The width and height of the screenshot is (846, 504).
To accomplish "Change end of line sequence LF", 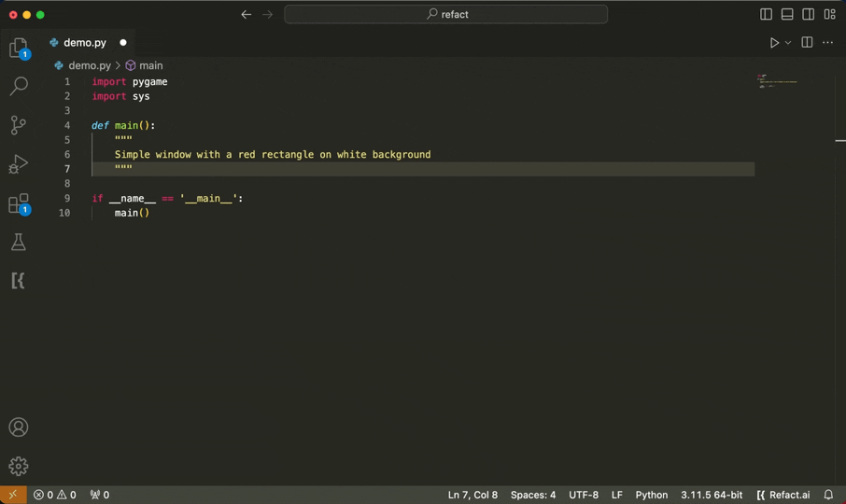I will [616, 495].
